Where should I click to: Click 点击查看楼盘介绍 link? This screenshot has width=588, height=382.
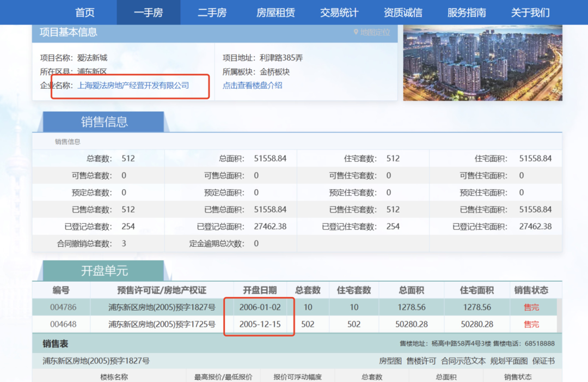point(253,86)
